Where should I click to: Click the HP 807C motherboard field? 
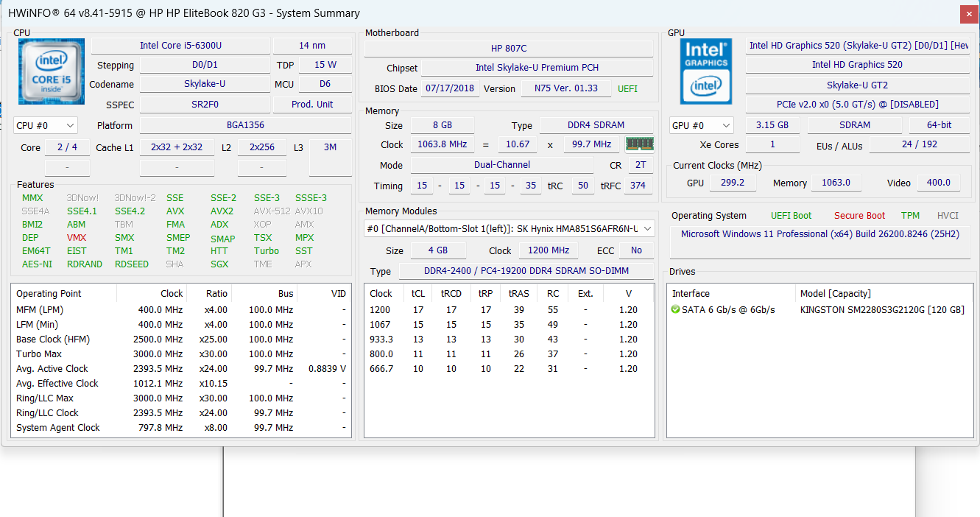(x=509, y=49)
